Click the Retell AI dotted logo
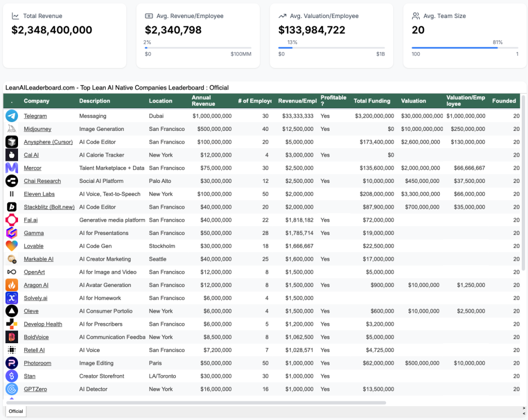528x420 pixels. pos(12,350)
